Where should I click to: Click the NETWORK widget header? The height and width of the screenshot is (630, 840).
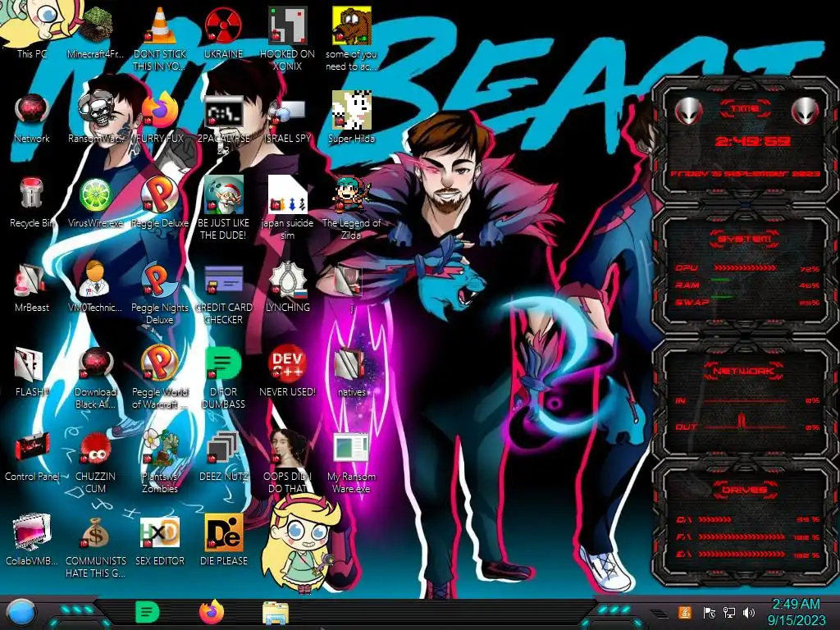pos(743,371)
